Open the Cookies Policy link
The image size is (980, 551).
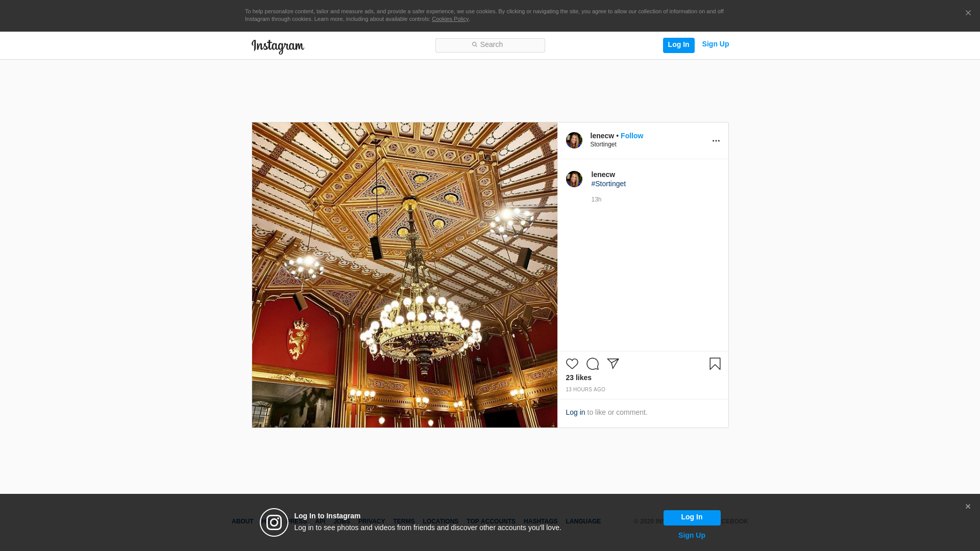[450, 19]
